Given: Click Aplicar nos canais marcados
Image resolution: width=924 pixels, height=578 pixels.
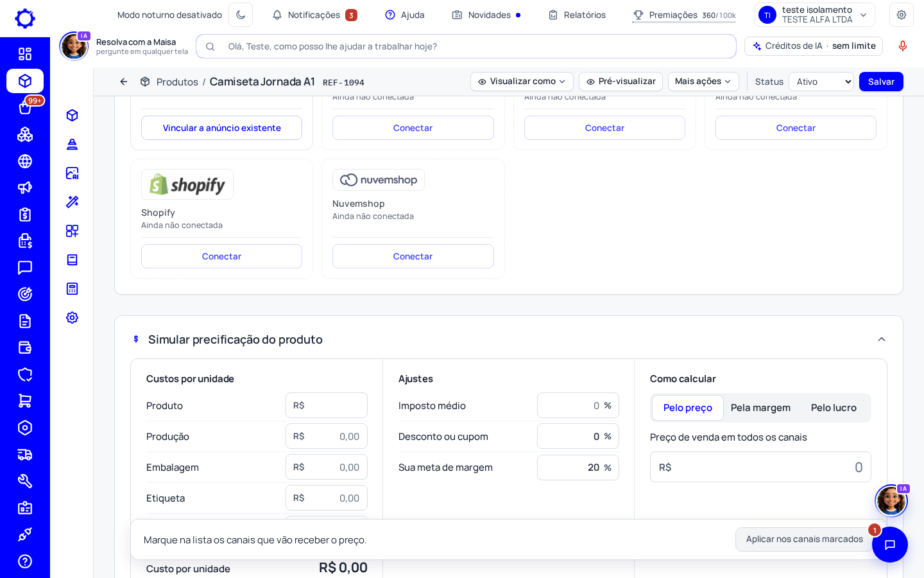Looking at the screenshot, I should (x=804, y=539).
